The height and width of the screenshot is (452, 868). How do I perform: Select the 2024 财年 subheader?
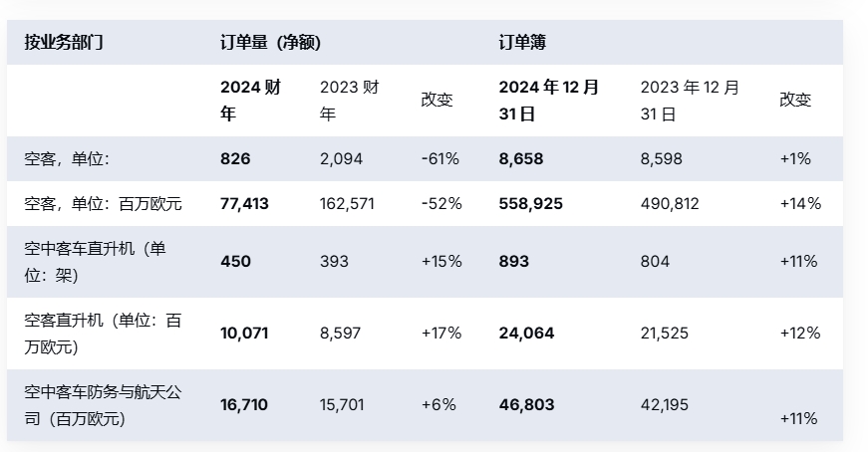tap(250, 100)
